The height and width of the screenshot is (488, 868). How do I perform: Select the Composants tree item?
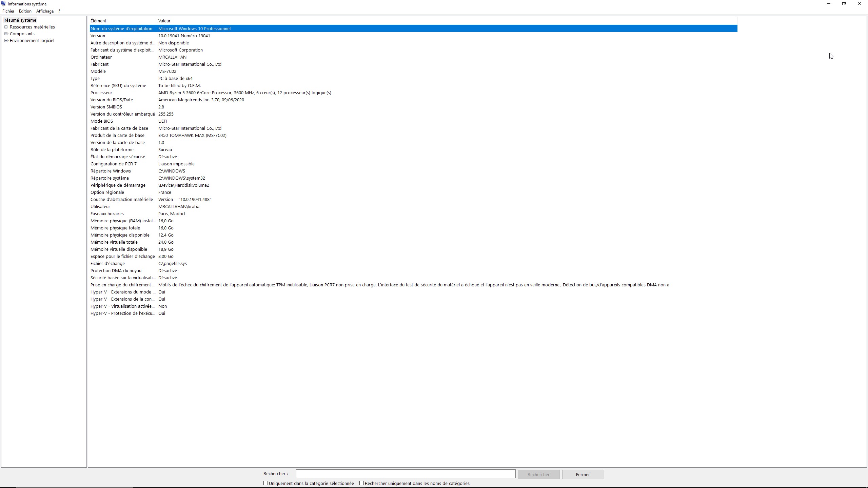click(x=22, y=34)
